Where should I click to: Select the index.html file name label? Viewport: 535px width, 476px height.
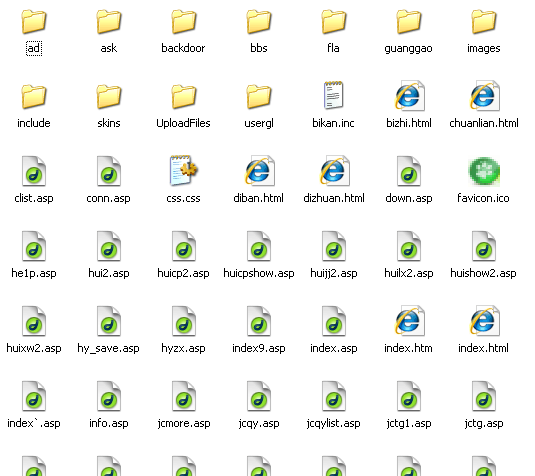(x=483, y=348)
